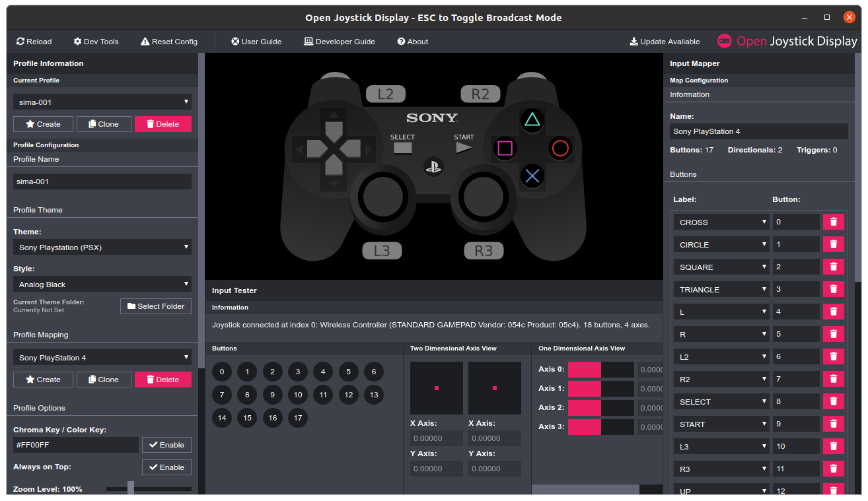868x501 pixels.
Task: Open Dev Tools from the top bar
Action: coord(96,42)
